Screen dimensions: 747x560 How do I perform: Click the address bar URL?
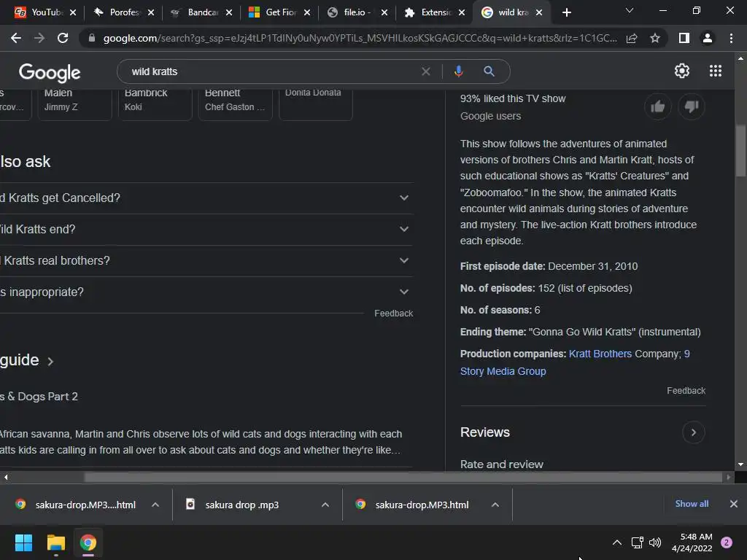pyautogui.click(x=360, y=38)
